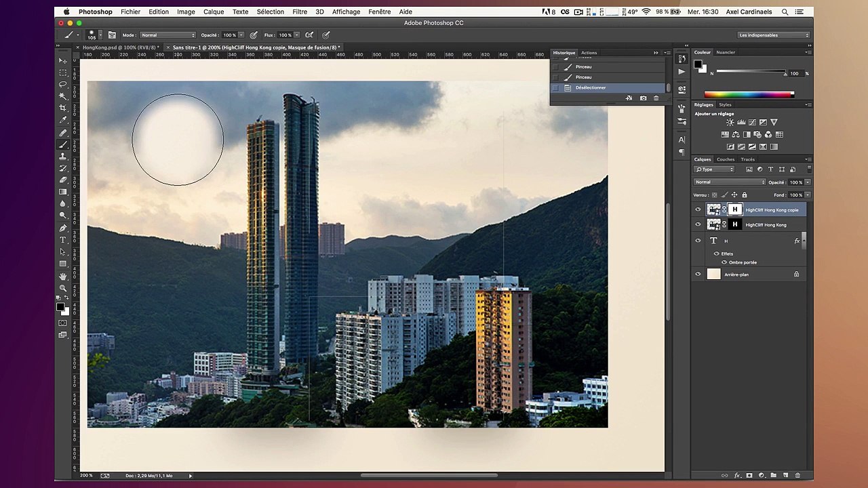The image size is (868, 488).
Task: Delete current history state with trash icon
Action: pos(656,98)
